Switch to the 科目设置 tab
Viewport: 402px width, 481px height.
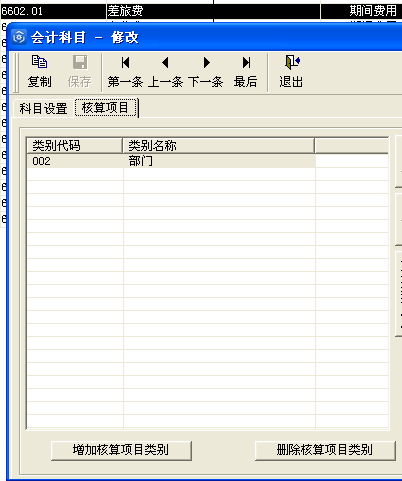click(x=43, y=108)
